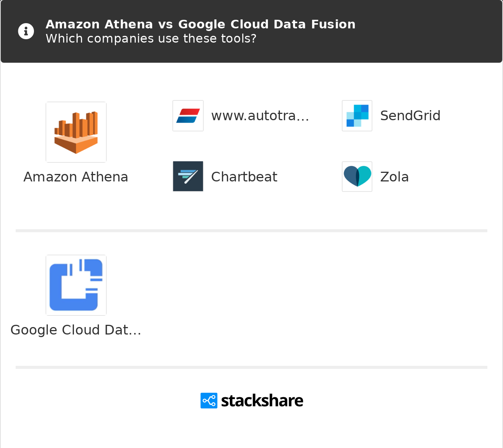Visit the stackshare wordmark
Image resolution: width=503 pixels, height=448 pixels.
pos(262,401)
